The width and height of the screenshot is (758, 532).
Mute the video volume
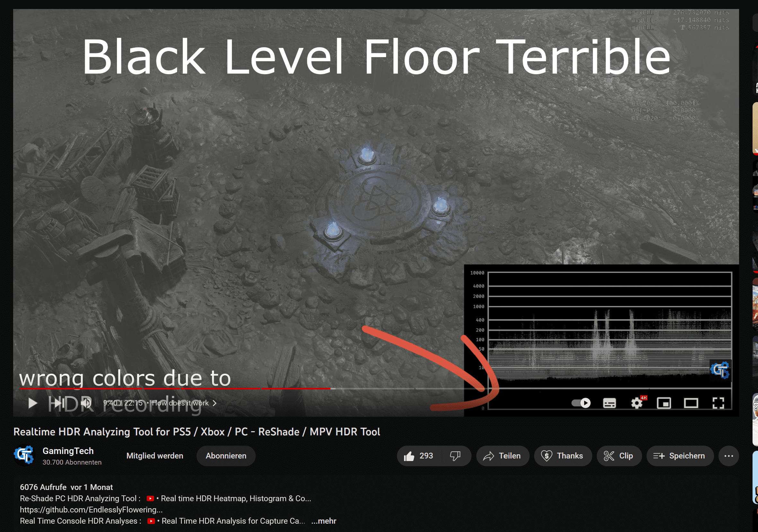pos(86,403)
